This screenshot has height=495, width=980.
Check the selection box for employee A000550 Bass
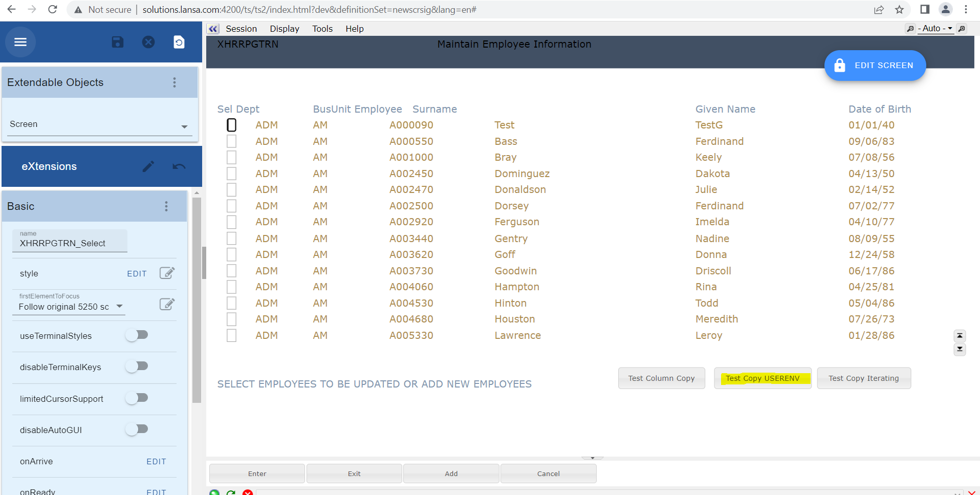pyautogui.click(x=231, y=141)
